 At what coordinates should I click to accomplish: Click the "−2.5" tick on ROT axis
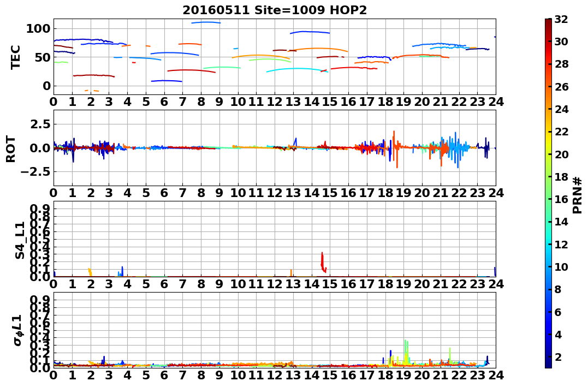pyautogui.click(x=35, y=172)
